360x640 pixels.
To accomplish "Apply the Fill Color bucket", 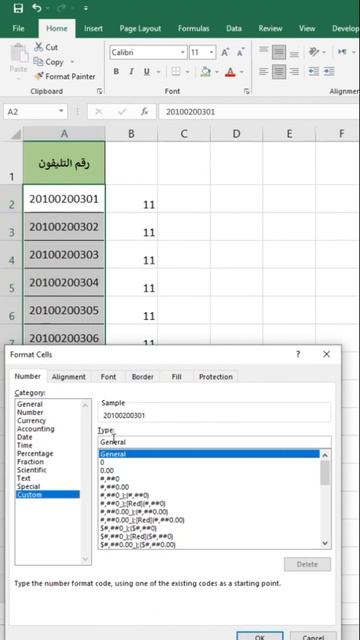I will coord(206,72).
